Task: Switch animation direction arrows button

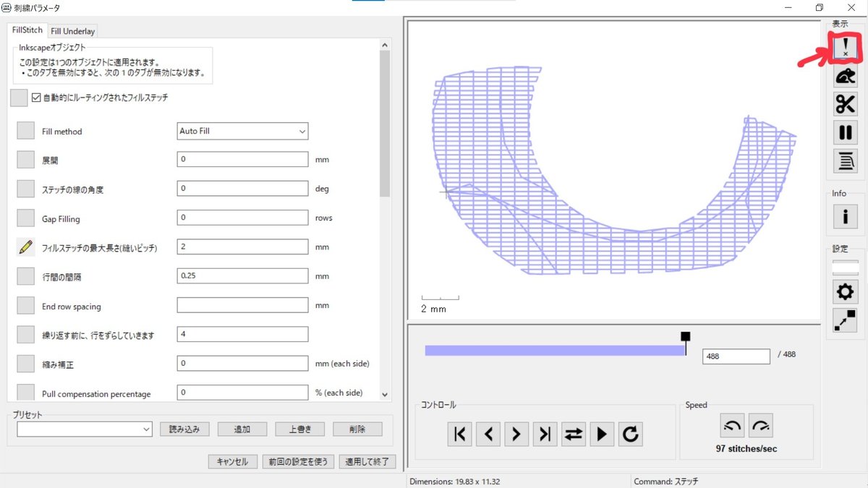Action: (x=574, y=434)
